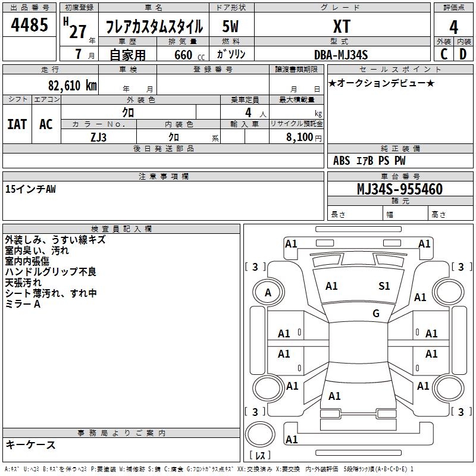Click the overall evaluation score 4
Viewport: 476px width, 476px height.
[x=453, y=27]
